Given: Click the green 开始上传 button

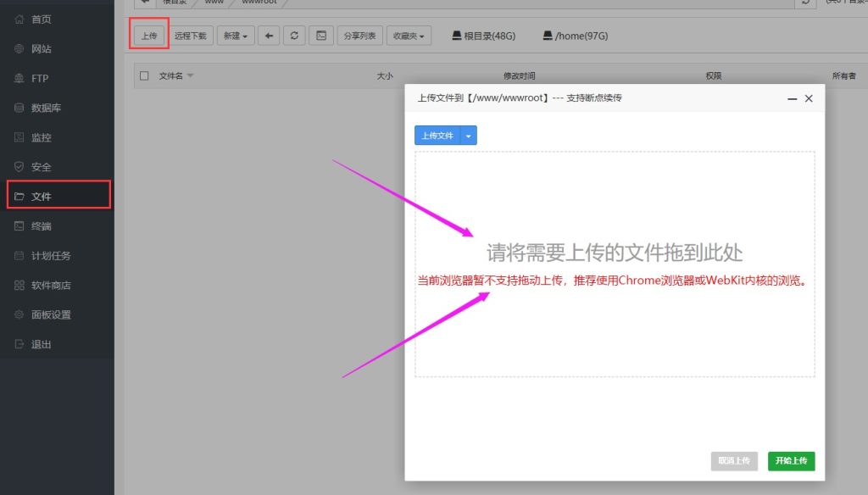Looking at the screenshot, I should pyautogui.click(x=791, y=461).
